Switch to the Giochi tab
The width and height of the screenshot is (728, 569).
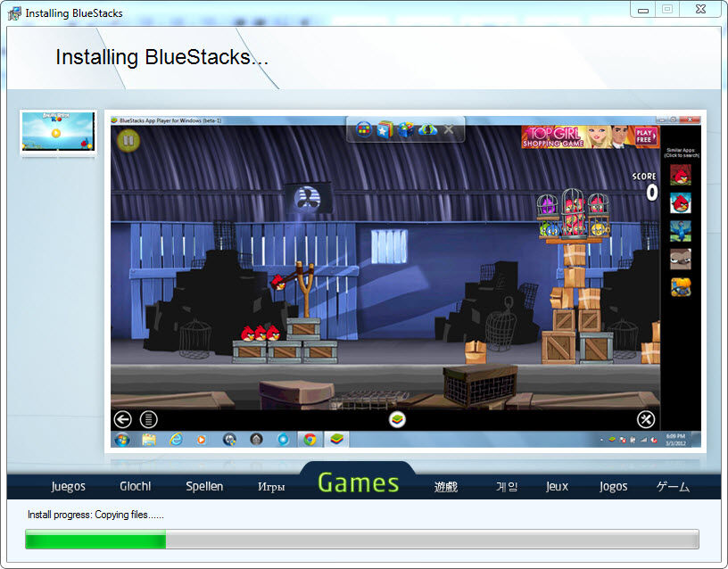pos(135,486)
